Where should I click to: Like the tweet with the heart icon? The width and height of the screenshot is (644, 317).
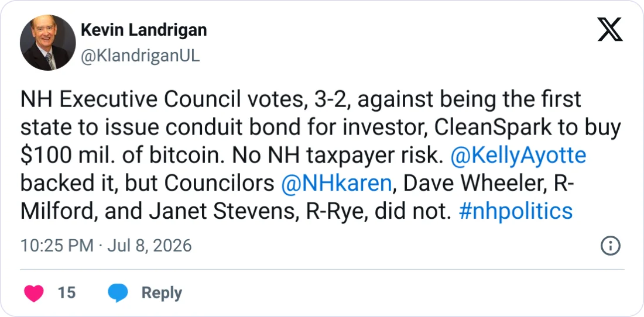pos(34,293)
